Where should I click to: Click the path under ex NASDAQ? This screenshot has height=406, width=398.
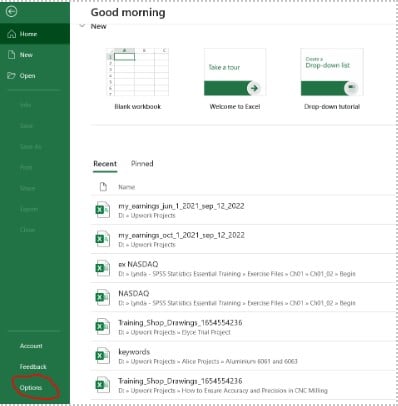(237, 274)
